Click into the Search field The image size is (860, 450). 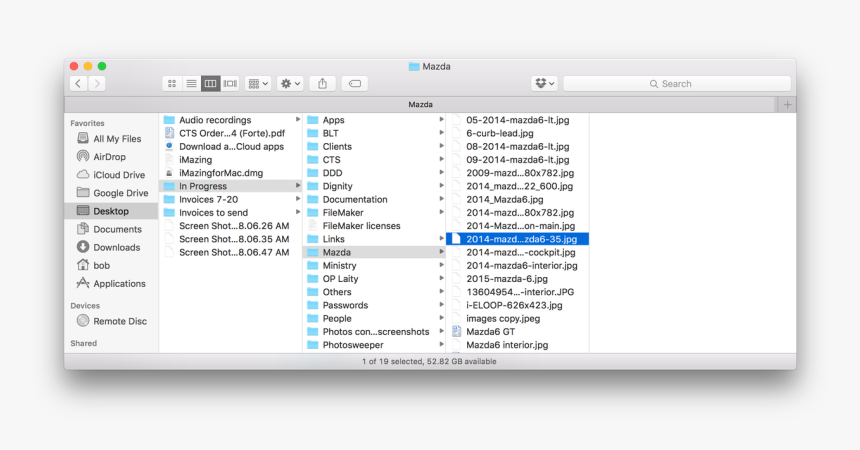pyautogui.click(x=677, y=83)
